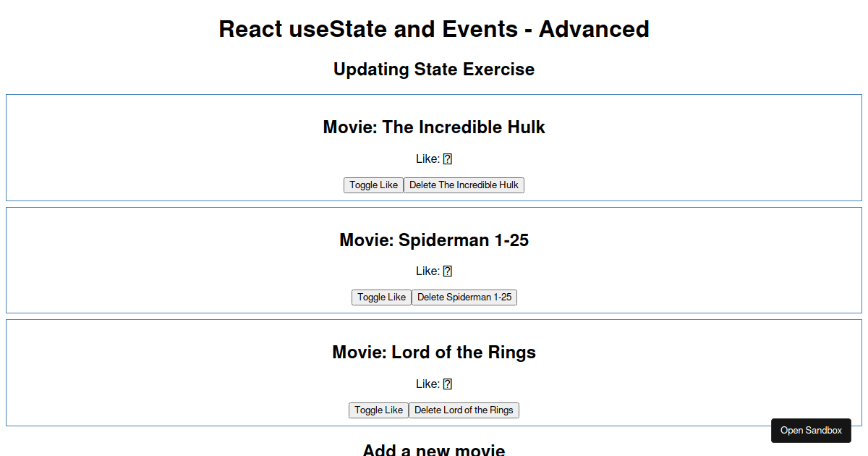Toggle Like on Lord of the Rings
Viewport: 868px width, 456px height.
click(x=378, y=410)
